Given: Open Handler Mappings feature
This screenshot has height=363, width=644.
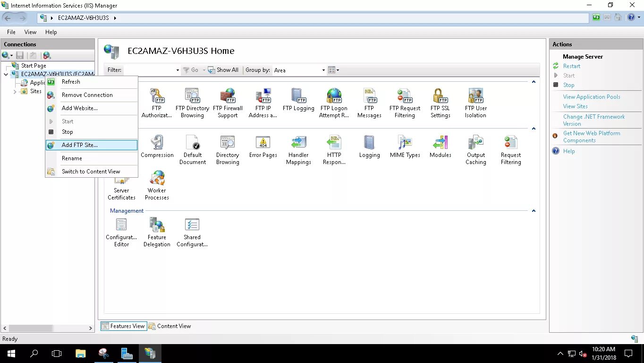Looking at the screenshot, I should [x=298, y=150].
